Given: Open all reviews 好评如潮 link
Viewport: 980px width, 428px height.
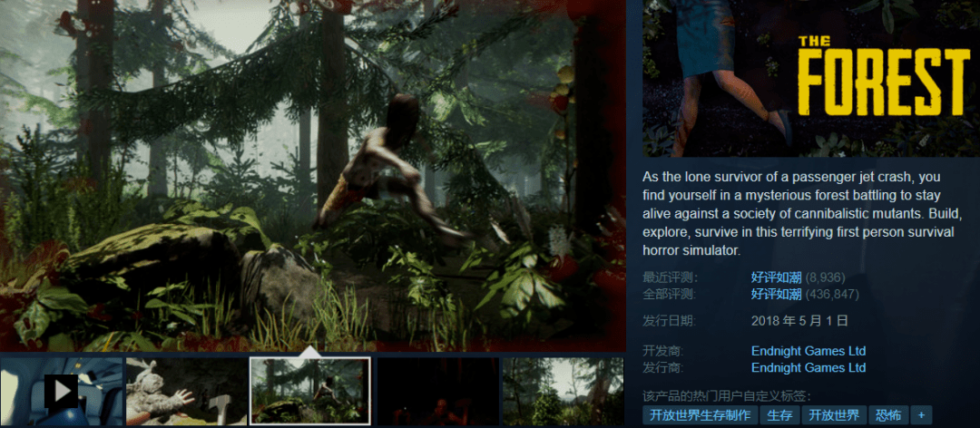Looking at the screenshot, I should tap(776, 294).
